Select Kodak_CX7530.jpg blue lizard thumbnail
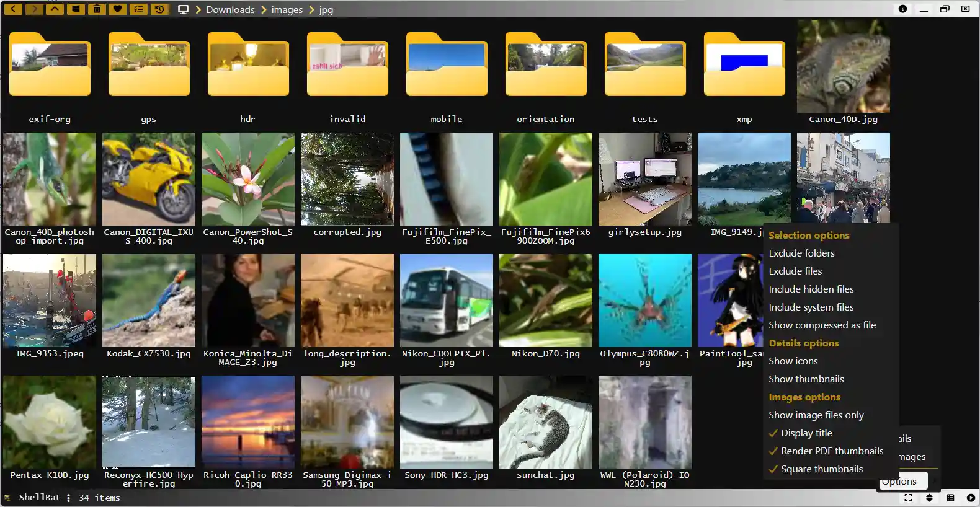 149,301
